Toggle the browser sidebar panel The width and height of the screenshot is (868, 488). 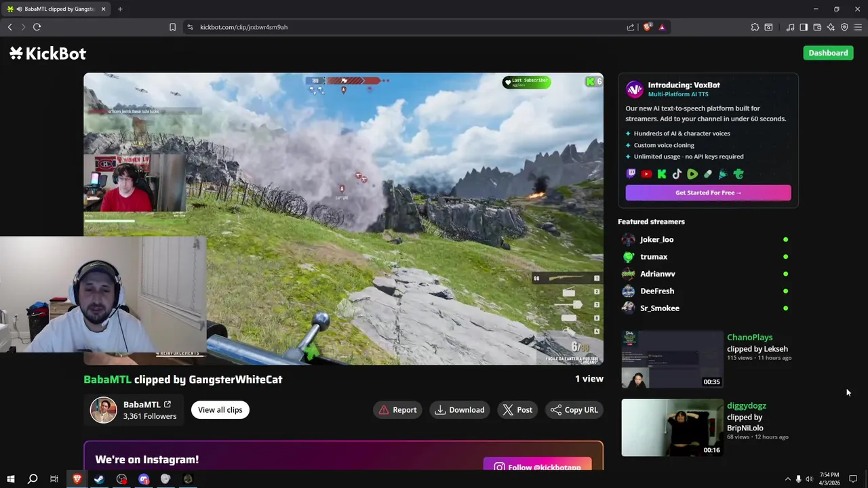tap(804, 27)
